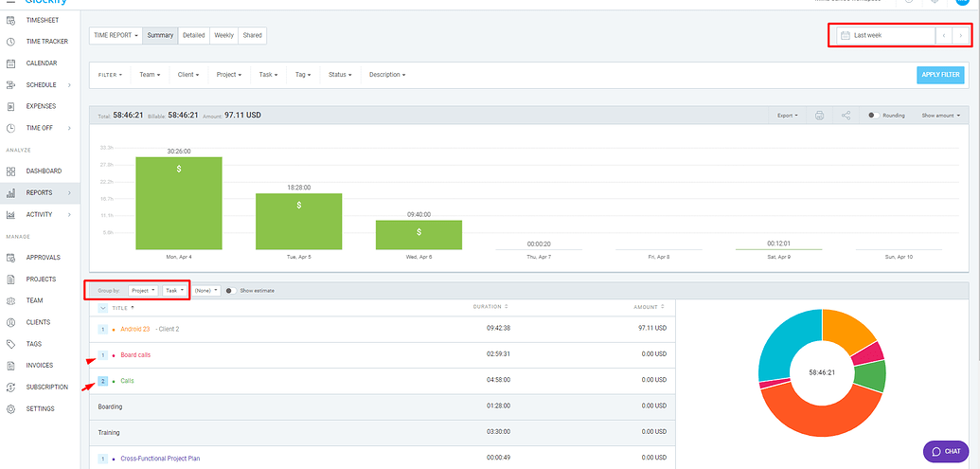Switch to the Summary tab
The width and height of the screenshot is (980, 469).
(x=160, y=36)
